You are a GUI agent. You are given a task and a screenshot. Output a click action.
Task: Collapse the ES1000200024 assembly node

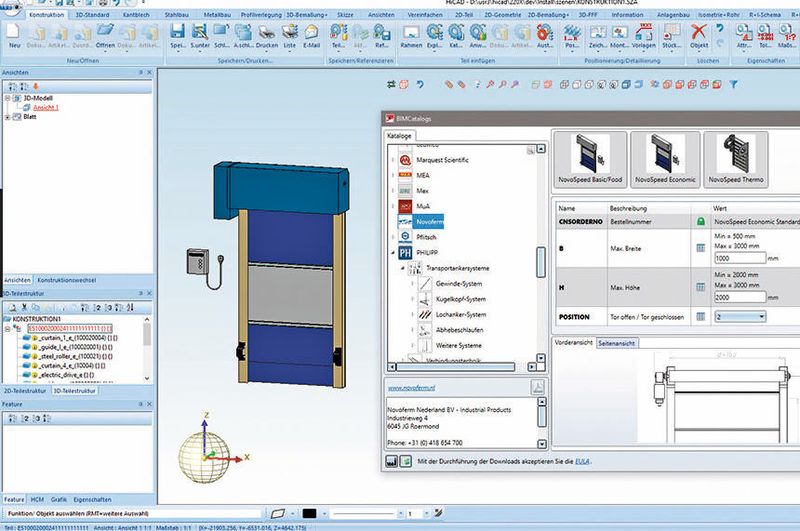coord(8,328)
